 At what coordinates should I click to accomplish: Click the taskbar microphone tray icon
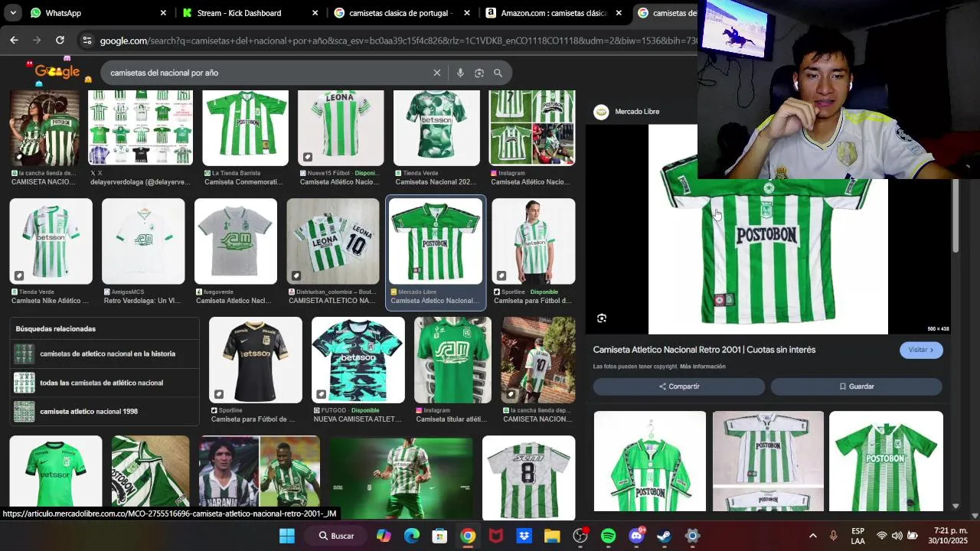pos(834,536)
